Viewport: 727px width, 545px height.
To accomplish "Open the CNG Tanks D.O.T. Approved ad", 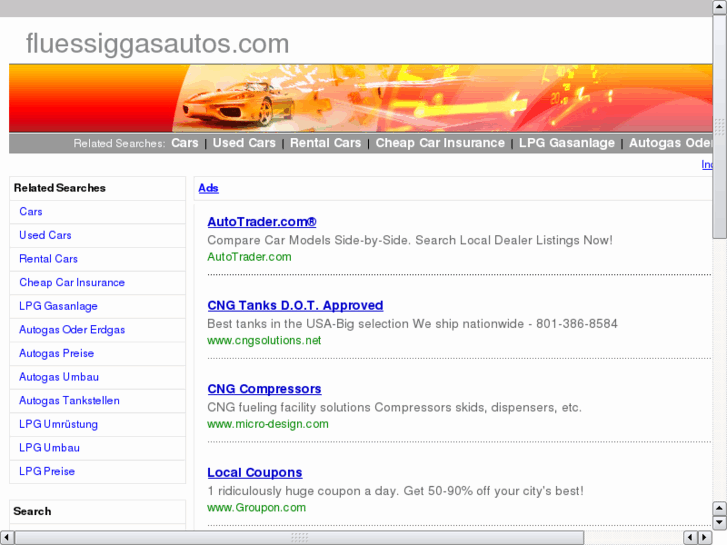I will 295,305.
